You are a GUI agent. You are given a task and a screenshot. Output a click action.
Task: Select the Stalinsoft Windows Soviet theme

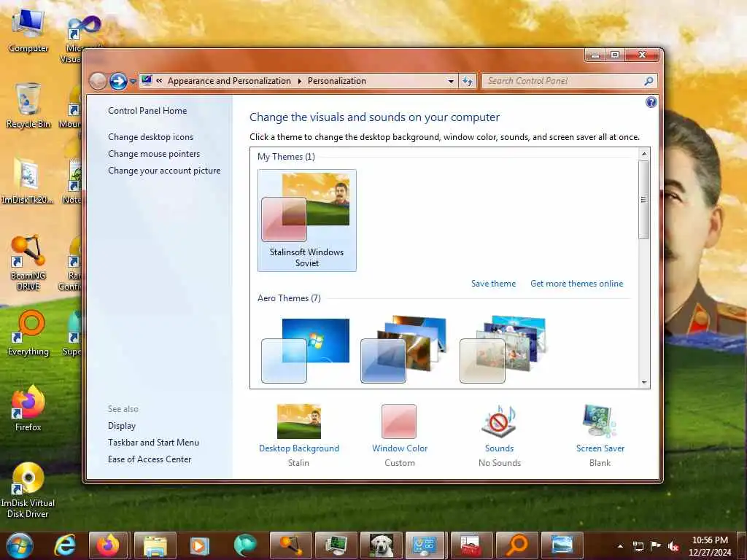point(307,220)
